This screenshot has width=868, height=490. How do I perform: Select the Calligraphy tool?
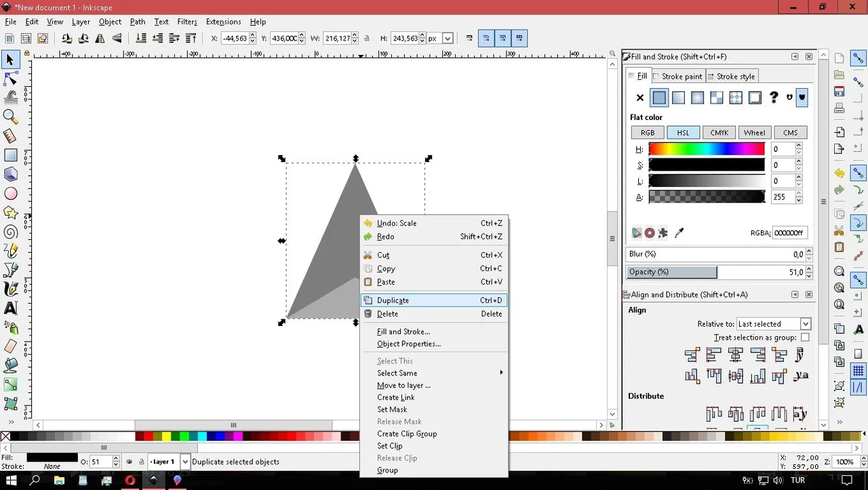click(10, 289)
